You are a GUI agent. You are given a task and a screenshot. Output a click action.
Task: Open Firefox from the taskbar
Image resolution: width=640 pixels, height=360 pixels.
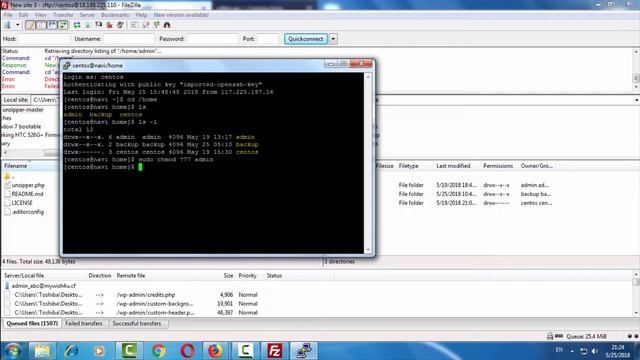coord(215,351)
